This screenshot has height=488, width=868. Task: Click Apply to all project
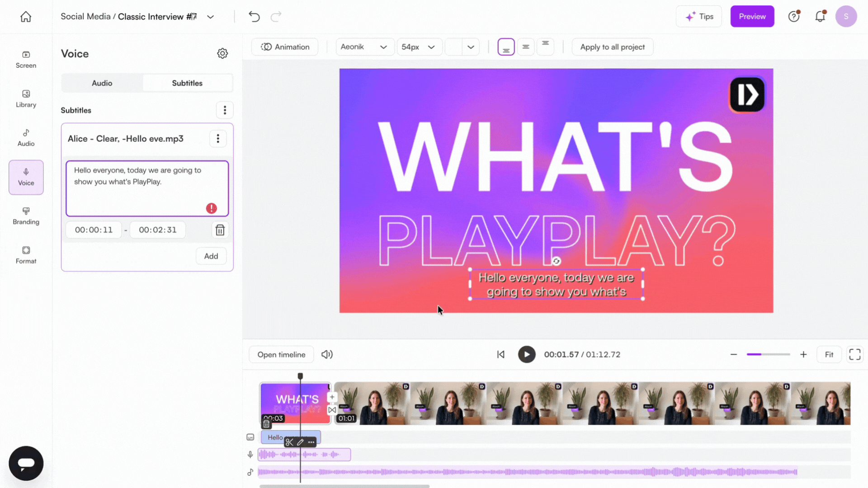[x=613, y=47]
